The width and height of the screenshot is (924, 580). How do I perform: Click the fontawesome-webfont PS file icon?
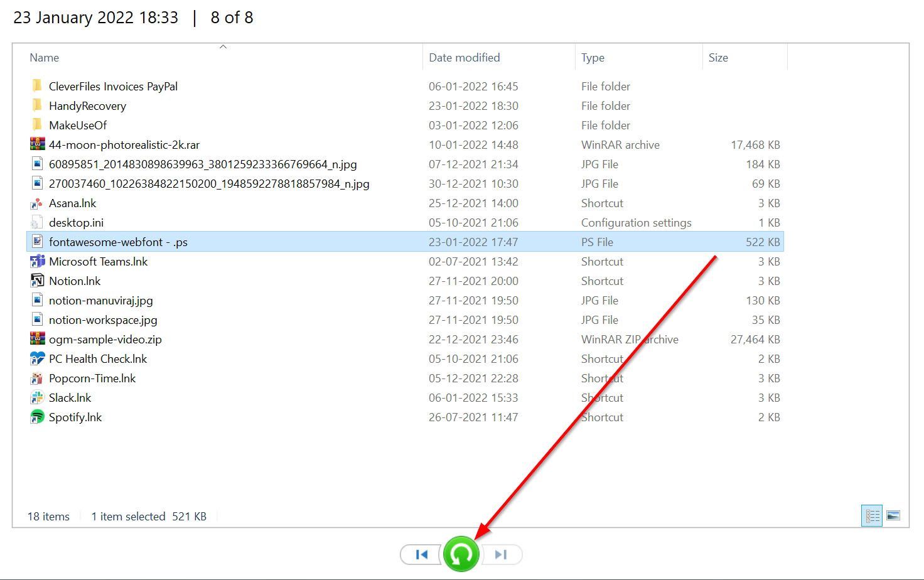click(37, 242)
